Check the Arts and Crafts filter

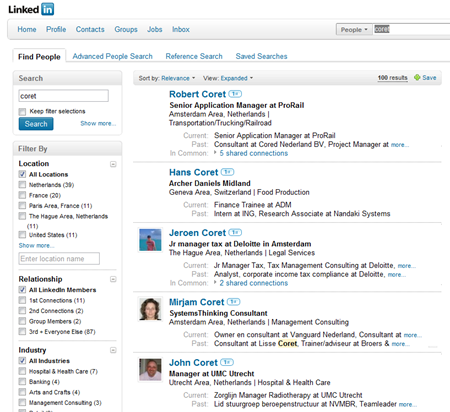[22, 392]
